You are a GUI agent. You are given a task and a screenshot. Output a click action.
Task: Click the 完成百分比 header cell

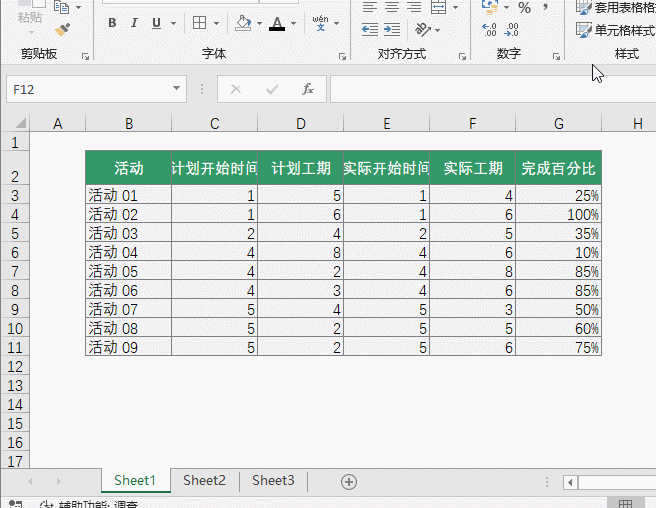click(559, 168)
